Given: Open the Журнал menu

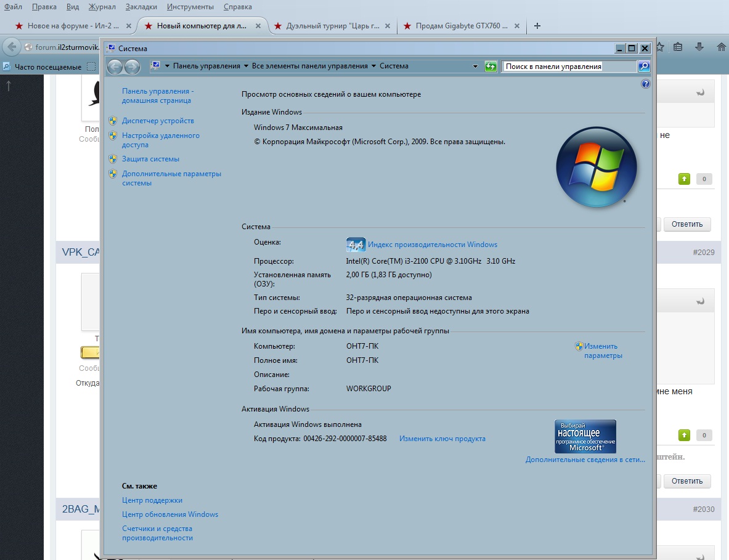Looking at the screenshot, I should [102, 7].
